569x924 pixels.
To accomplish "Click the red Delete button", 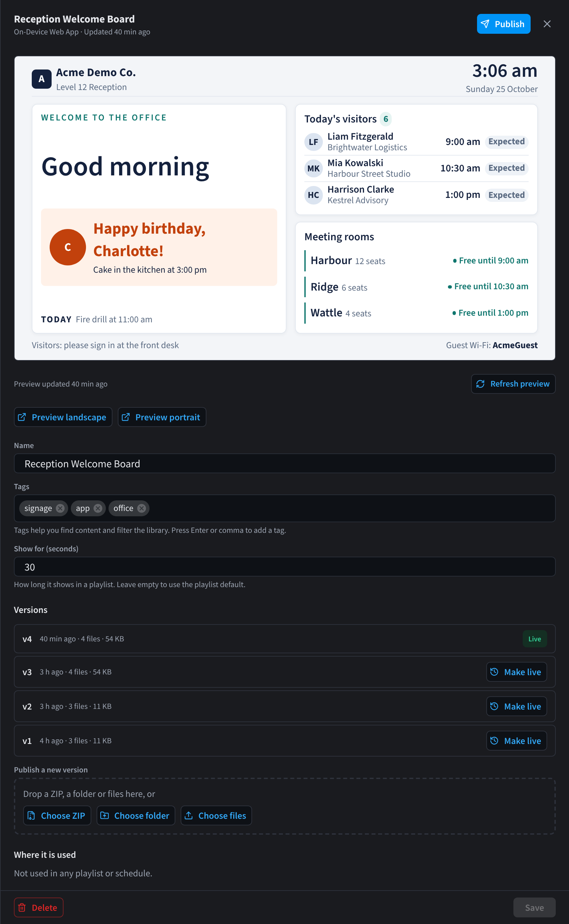I will [38, 907].
